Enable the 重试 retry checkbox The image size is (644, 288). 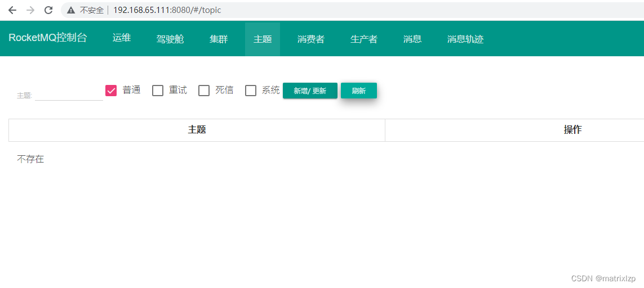[158, 91]
